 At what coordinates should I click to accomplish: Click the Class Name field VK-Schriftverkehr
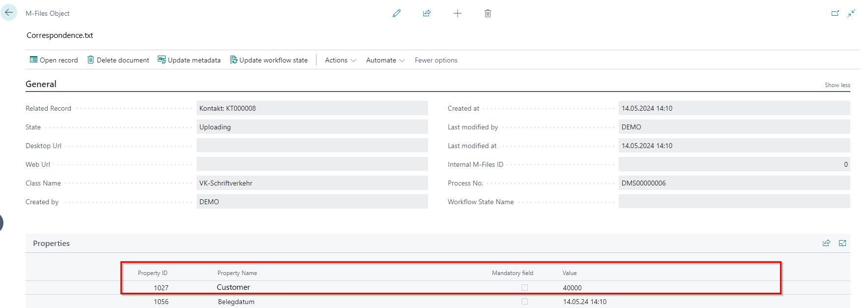[x=312, y=183]
